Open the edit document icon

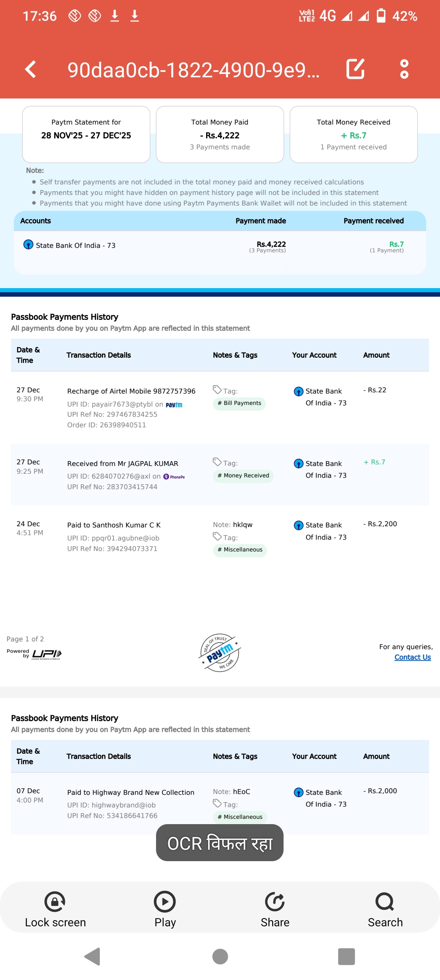tap(355, 69)
